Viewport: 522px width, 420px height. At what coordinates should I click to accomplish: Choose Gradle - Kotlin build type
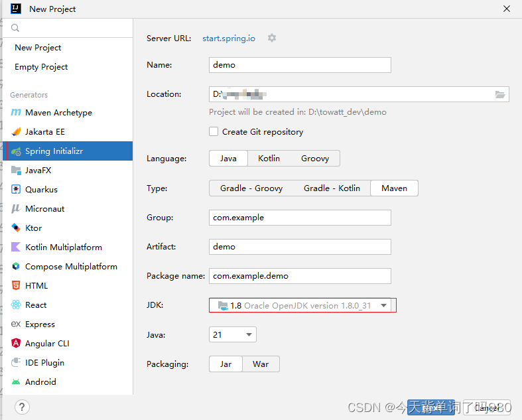[x=332, y=188]
